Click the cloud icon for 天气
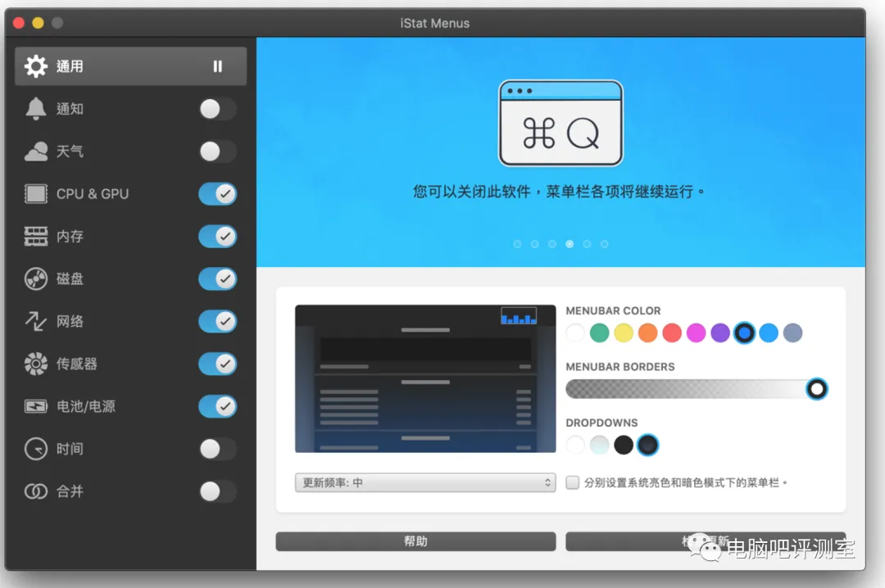Image resolution: width=885 pixels, height=588 pixels. pos(35,152)
